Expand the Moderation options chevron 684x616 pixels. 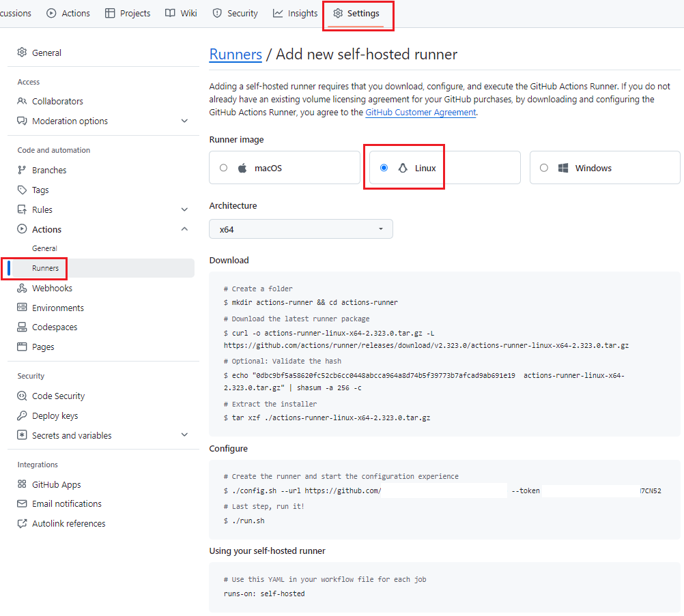pyautogui.click(x=184, y=121)
